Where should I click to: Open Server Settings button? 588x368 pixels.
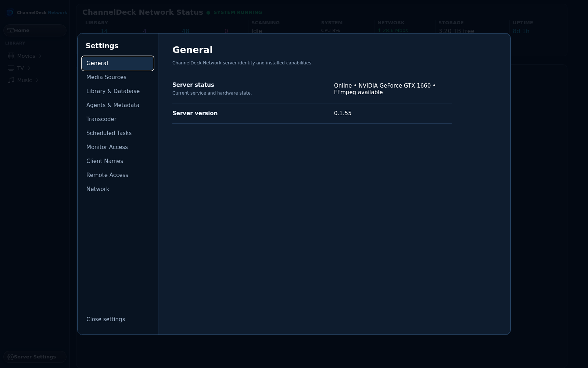[35, 357]
